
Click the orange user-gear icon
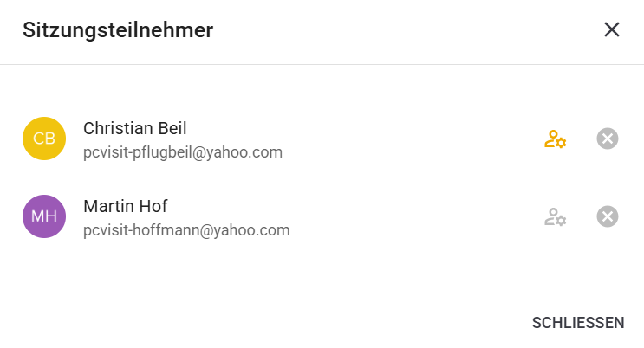coord(555,139)
